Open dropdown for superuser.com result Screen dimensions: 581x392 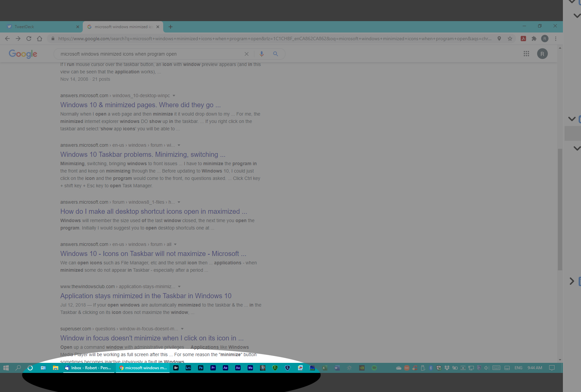tap(182, 329)
